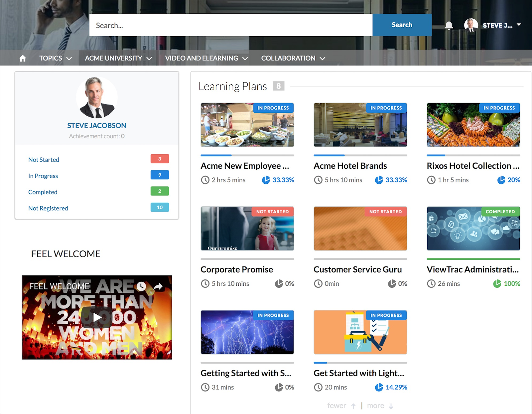The image size is (532, 414).
Task: Click the Not Registered count badge 10
Action: (x=160, y=207)
